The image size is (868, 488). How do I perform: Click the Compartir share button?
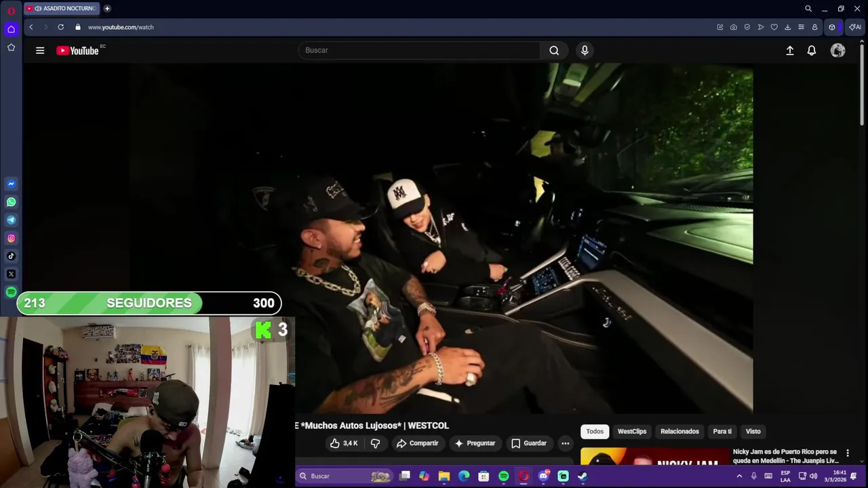(418, 443)
